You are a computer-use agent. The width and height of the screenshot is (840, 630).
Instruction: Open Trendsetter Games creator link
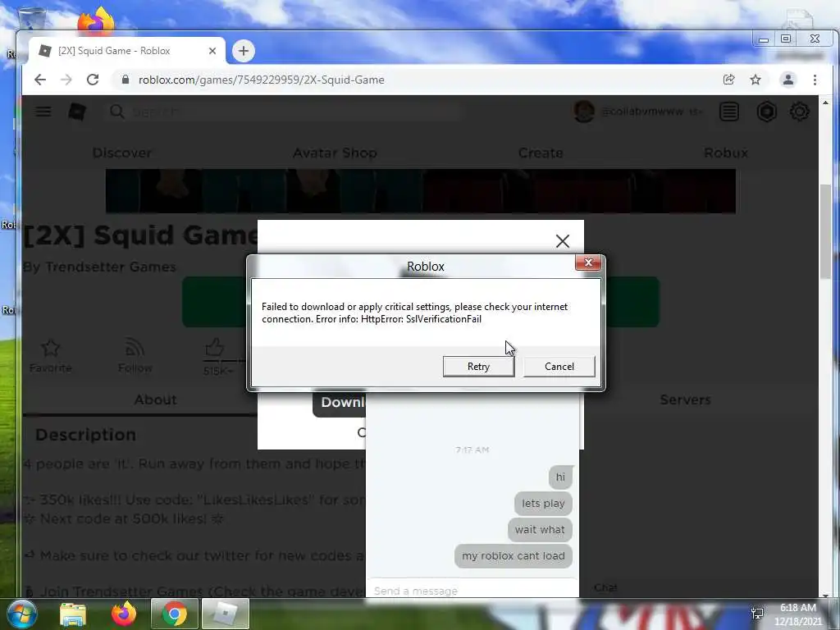pyautogui.click(x=110, y=267)
